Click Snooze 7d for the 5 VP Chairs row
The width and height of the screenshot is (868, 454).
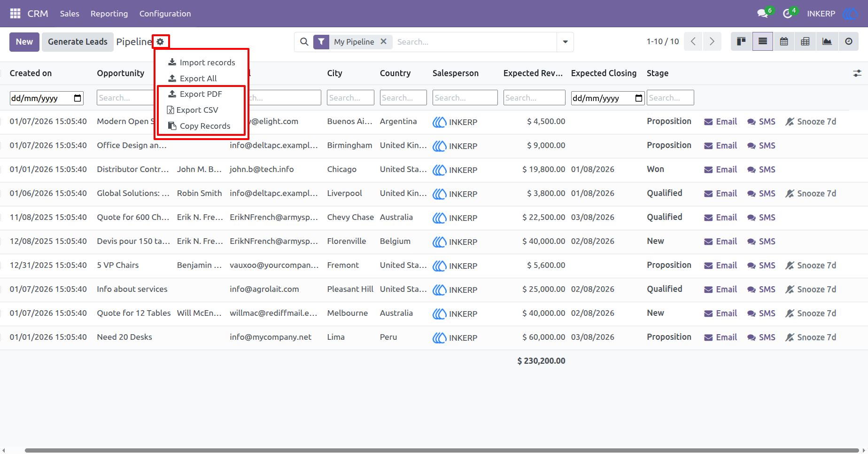811,265
